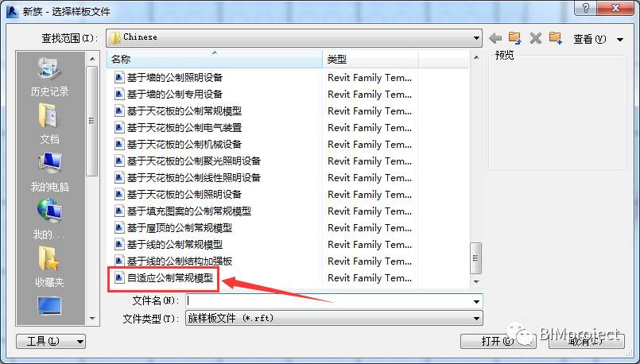This screenshot has width=640, height=364.
Task: Click the file list vertical scrollbar thumb
Action: (x=475, y=258)
